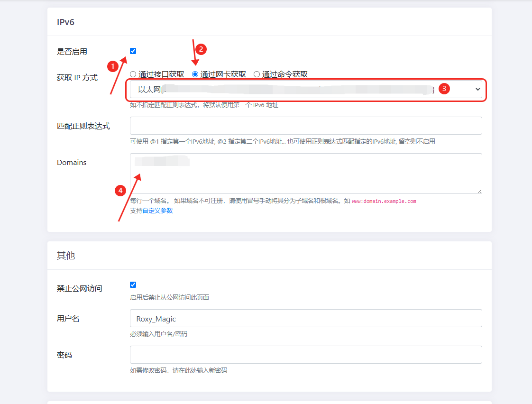Toggle the 禁止公网访问 checkbox
The image size is (532, 404).
pyautogui.click(x=133, y=285)
